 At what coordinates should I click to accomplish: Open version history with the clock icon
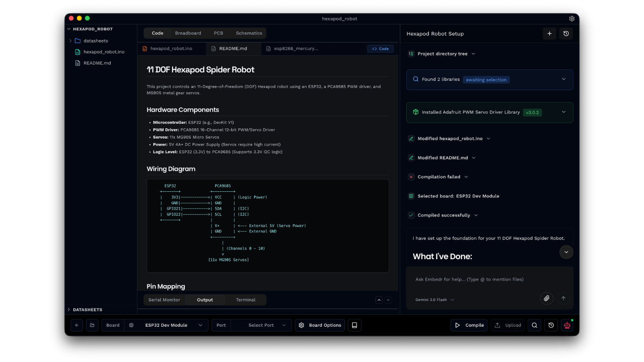[x=551, y=325]
